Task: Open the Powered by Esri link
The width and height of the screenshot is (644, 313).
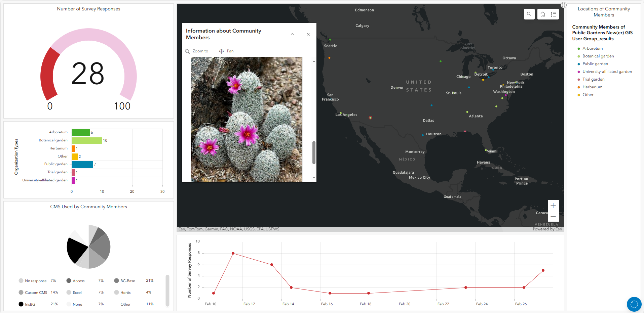Action: point(547,229)
